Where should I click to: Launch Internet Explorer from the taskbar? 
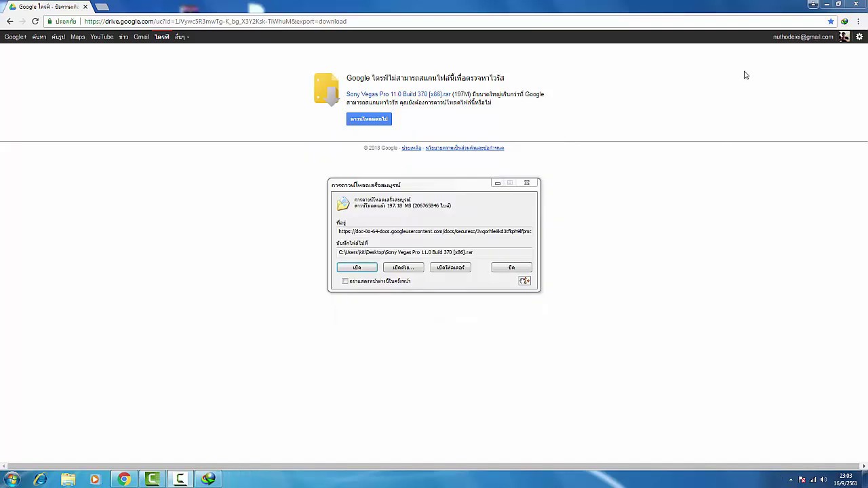(40, 479)
